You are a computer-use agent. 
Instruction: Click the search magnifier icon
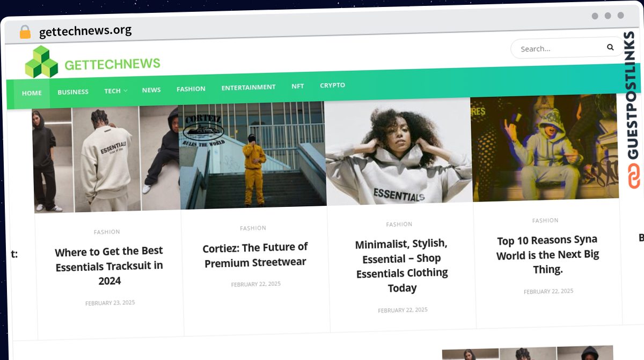click(610, 47)
